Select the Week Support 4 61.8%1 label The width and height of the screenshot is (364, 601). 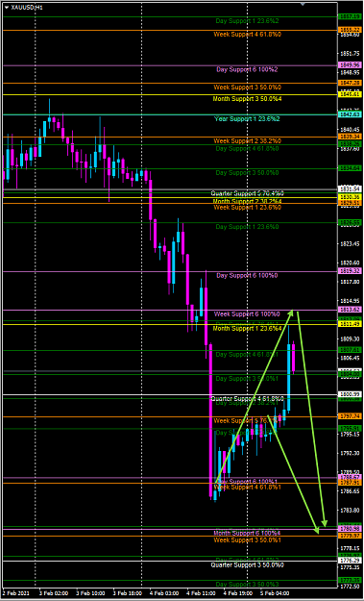[247, 488]
